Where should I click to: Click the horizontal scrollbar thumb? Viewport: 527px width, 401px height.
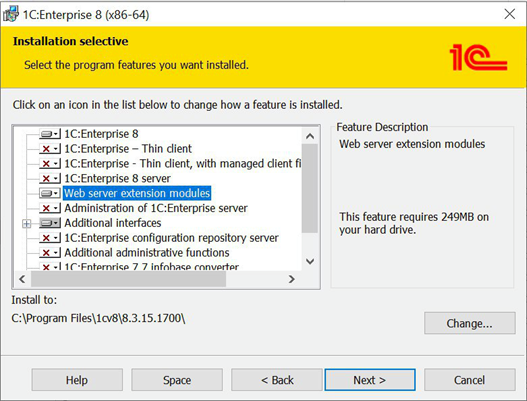tap(128, 279)
